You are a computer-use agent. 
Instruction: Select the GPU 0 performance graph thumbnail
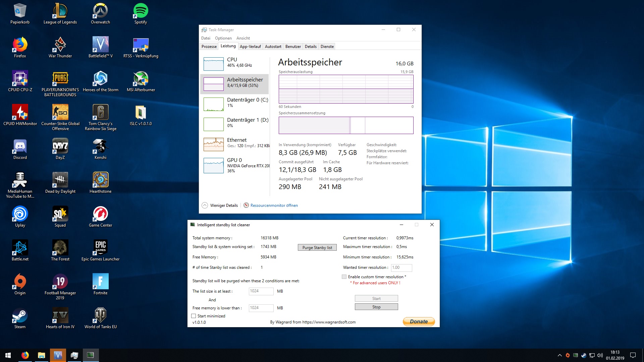point(214,165)
